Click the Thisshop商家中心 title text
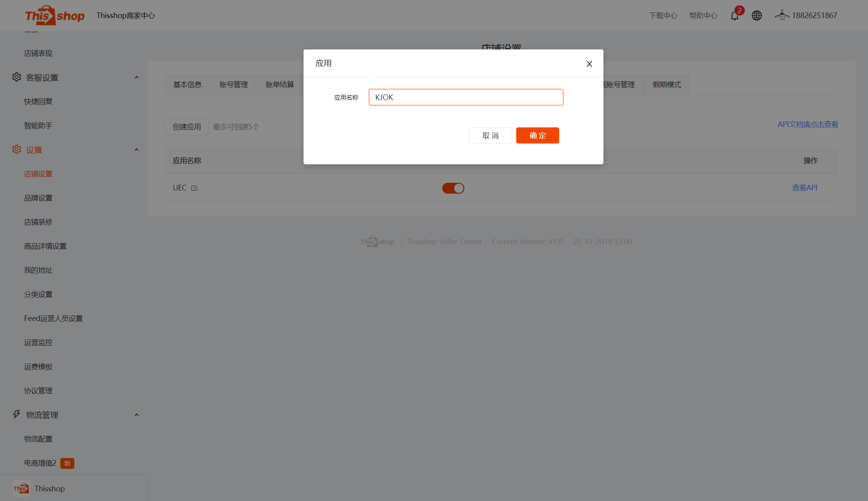Screen dimensions: 868x501 pyautogui.click(x=125, y=15)
